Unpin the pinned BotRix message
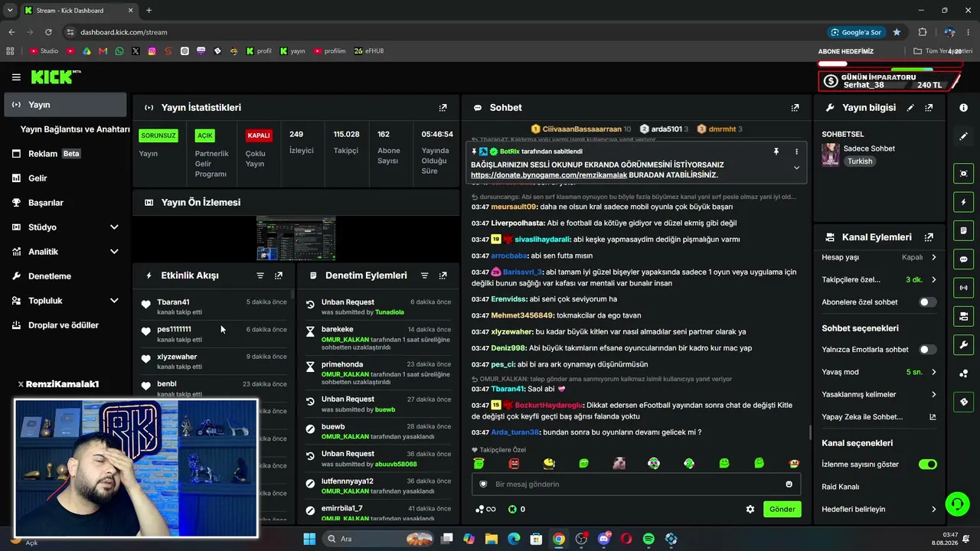 [x=776, y=152]
